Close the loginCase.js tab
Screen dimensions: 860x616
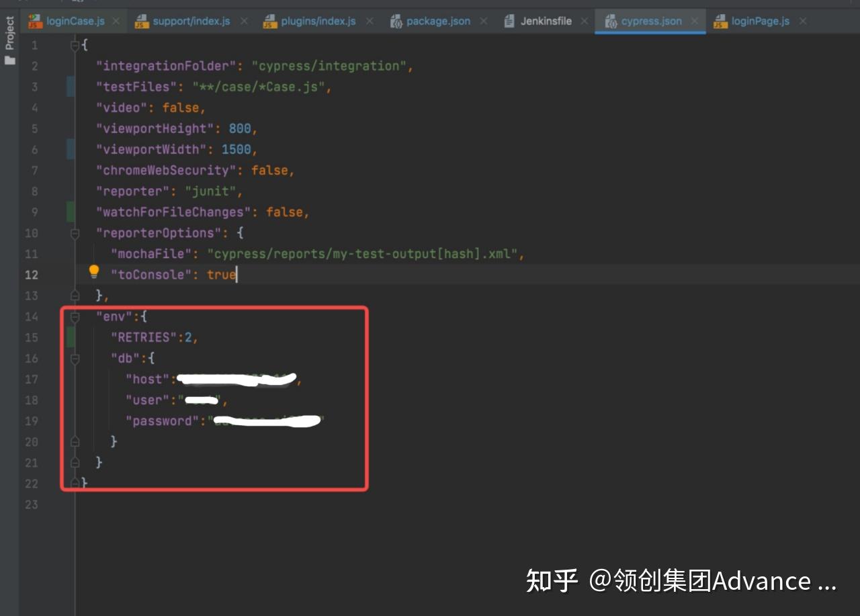click(x=116, y=21)
